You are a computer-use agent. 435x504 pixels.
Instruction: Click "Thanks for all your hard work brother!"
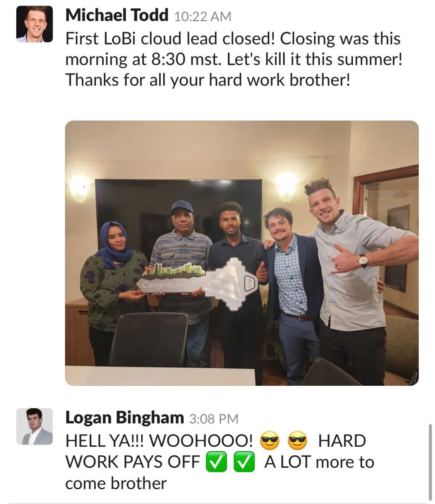[x=208, y=80]
